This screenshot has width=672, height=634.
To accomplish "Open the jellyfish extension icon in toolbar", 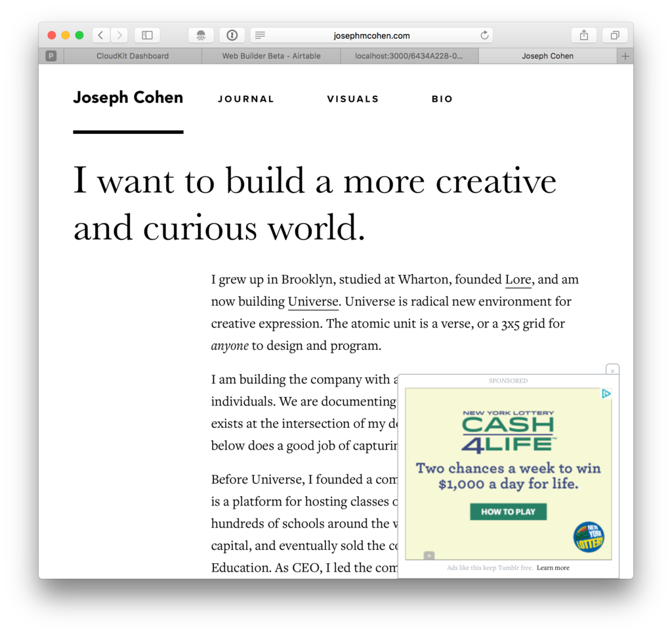I will (x=201, y=35).
